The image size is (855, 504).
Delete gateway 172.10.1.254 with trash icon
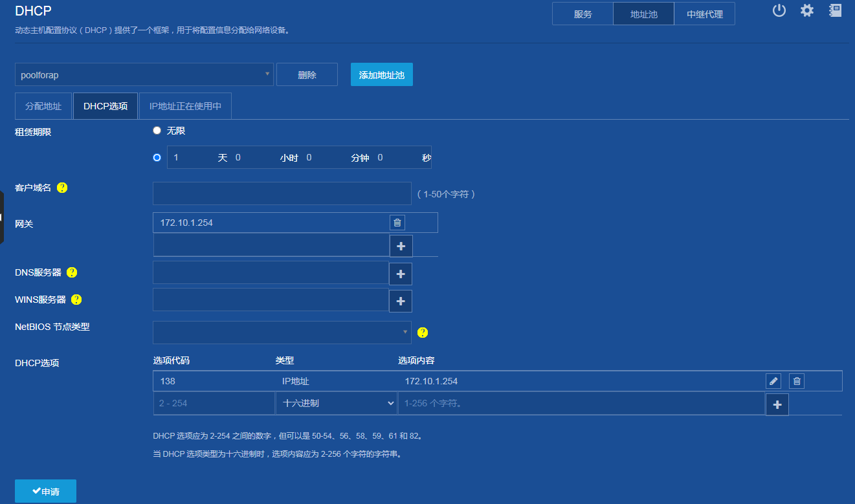coord(397,223)
